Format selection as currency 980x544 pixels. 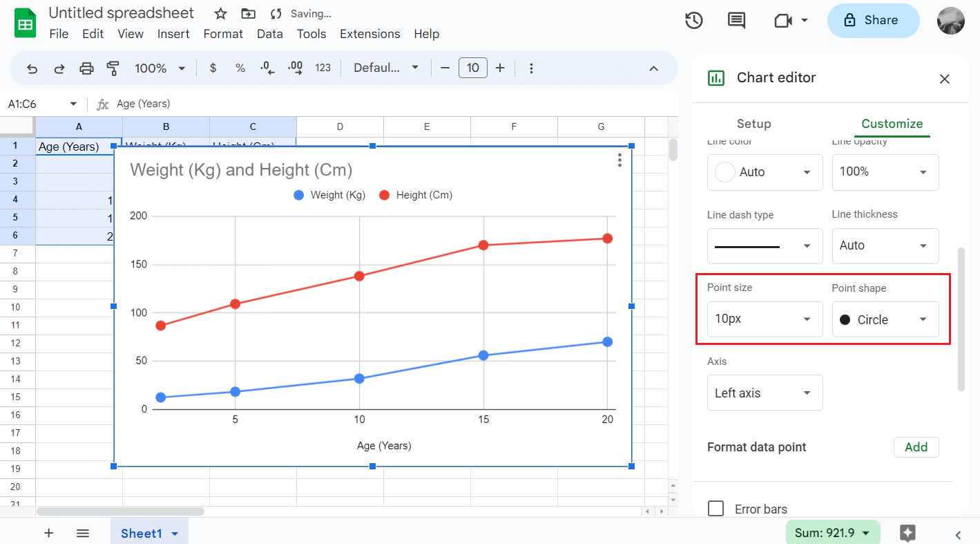pos(213,67)
